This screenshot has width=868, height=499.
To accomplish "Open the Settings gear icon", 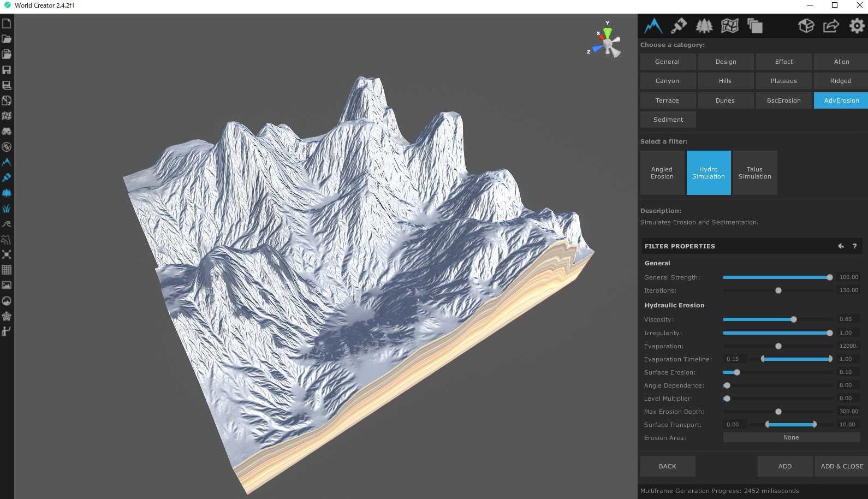I will (x=857, y=26).
